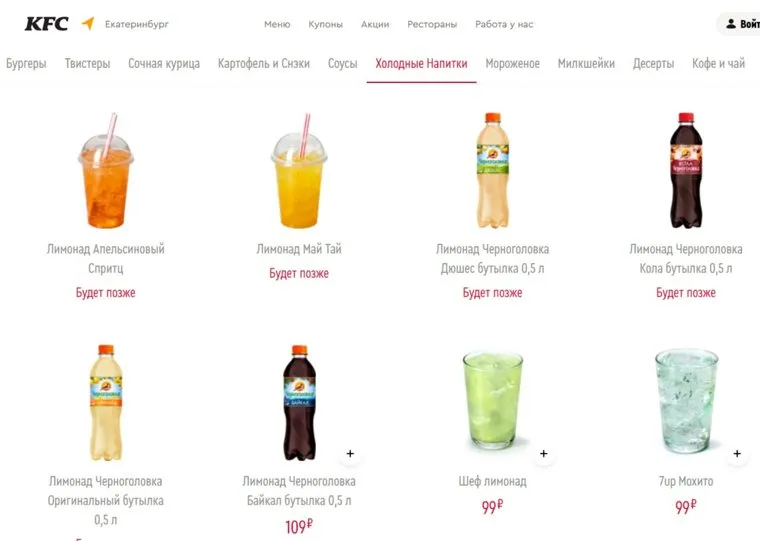
Task: Click the user profile icon near Войти
Action: 730,24
